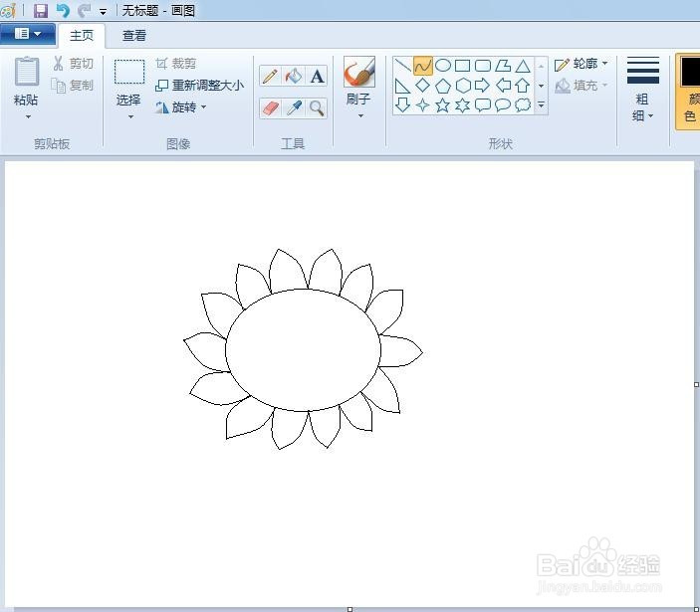Open the Size (粗细) line thickness menu
700x612 pixels.
[x=643, y=90]
